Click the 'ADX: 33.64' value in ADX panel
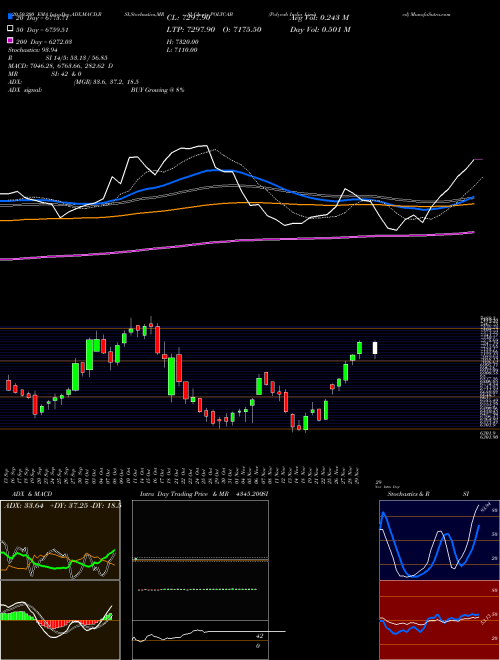The image size is (500, 660). point(24,506)
